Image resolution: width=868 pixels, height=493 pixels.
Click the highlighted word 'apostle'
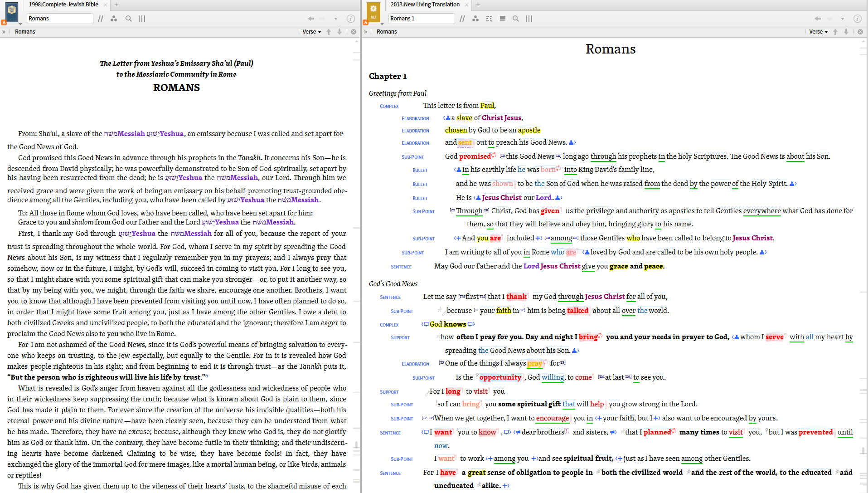tap(529, 130)
